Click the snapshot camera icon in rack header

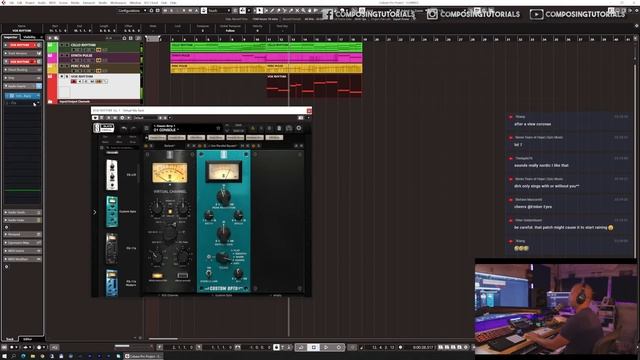point(289,128)
